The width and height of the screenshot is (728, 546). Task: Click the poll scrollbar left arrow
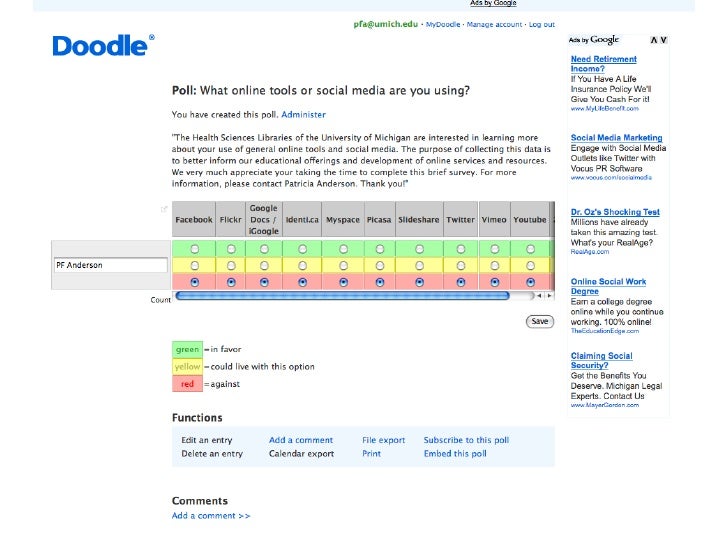[x=539, y=295]
